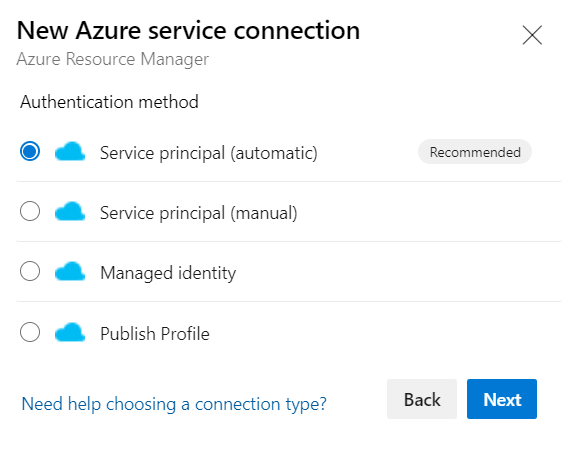Select the Managed identity radio button
Viewport: 569px width, 465px height.
click(30, 271)
